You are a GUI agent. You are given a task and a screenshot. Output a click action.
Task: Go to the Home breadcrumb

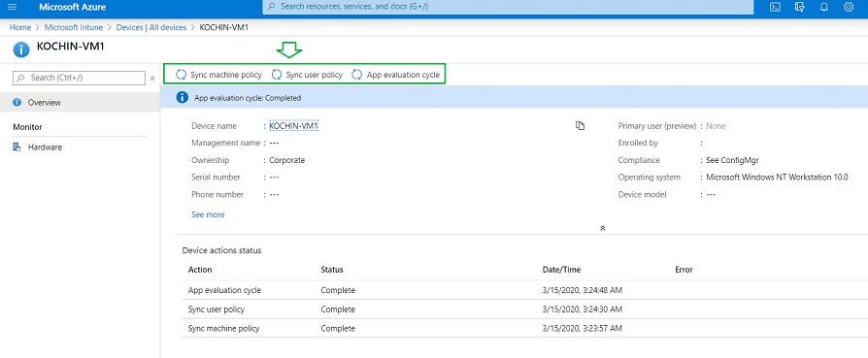(20, 27)
